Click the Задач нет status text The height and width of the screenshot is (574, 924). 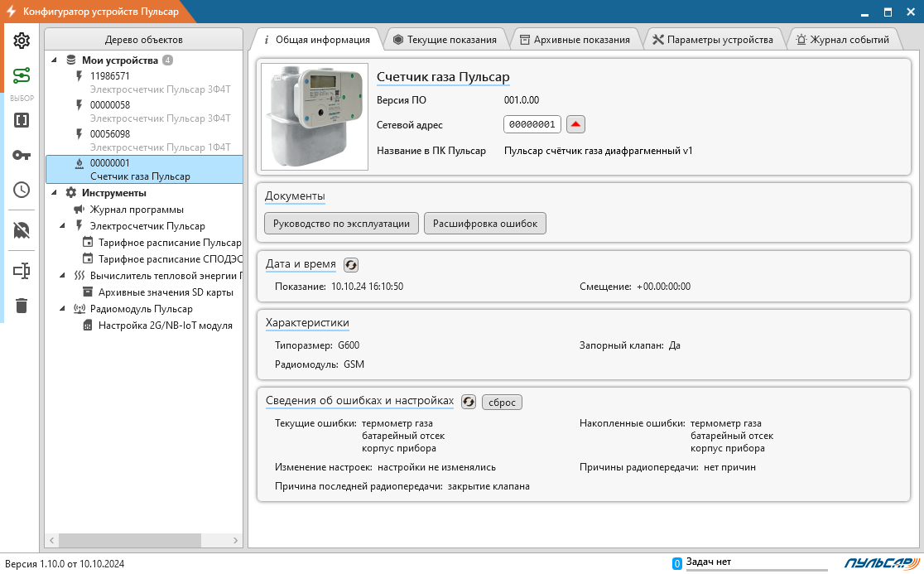point(709,562)
